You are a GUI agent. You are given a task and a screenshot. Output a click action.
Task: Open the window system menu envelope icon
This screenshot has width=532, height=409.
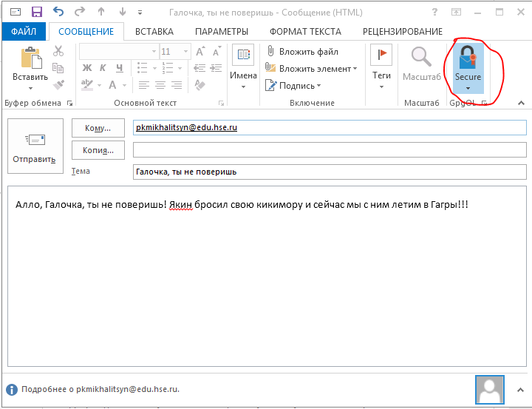(x=16, y=12)
